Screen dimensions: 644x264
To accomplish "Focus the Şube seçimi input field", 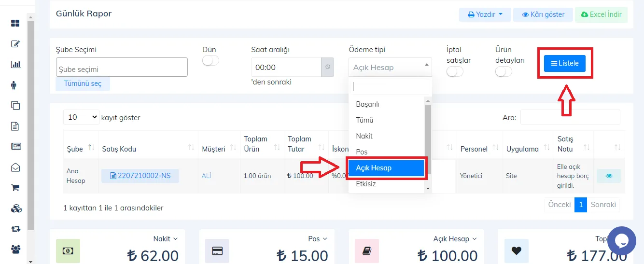I will (x=122, y=67).
